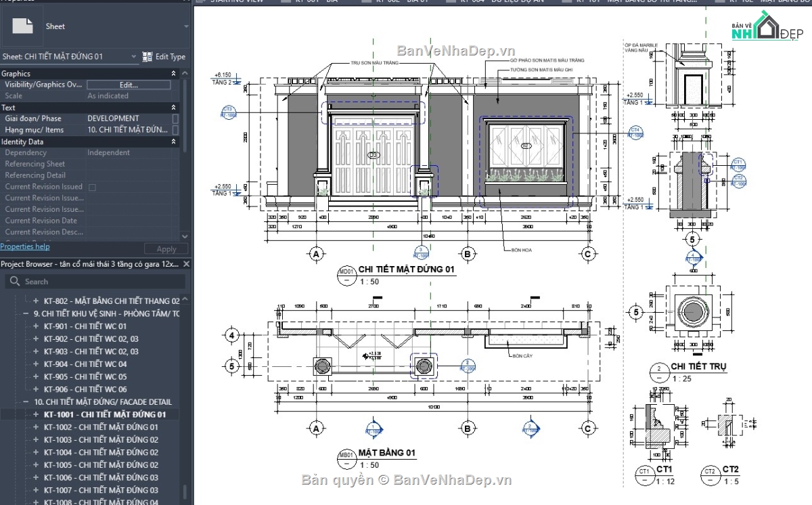Select grid bubble 5 left of plan
This screenshot has height=505, width=812.
click(x=231, y=366)
